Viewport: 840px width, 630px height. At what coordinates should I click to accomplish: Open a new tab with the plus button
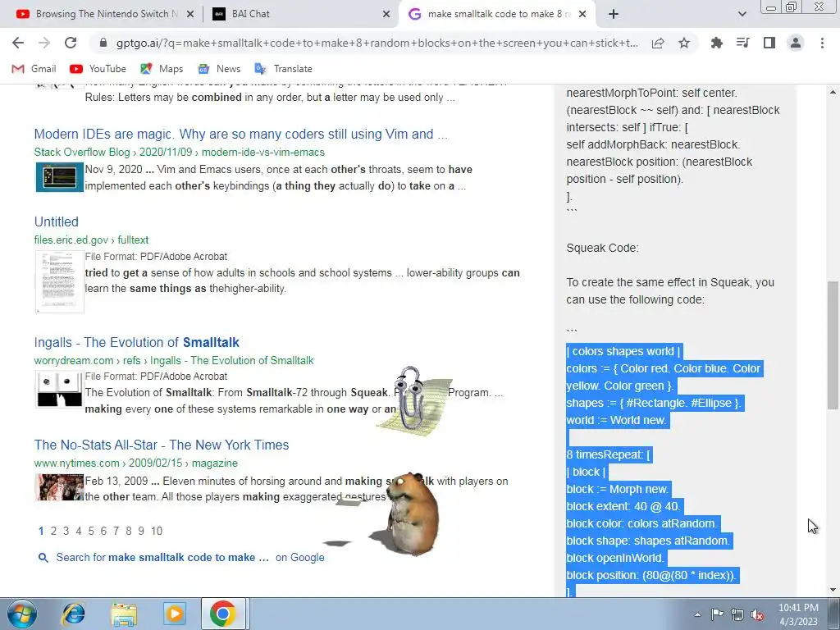click(x=614, y=14)
